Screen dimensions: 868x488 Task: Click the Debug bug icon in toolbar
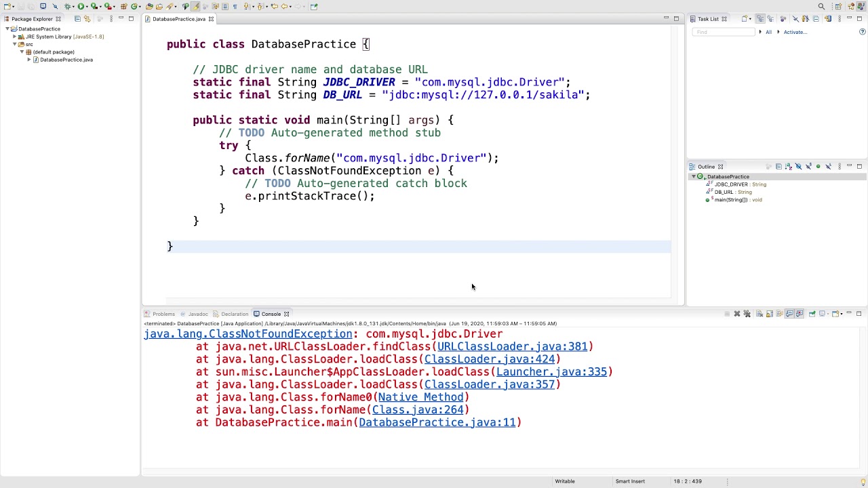coord(67,6)
